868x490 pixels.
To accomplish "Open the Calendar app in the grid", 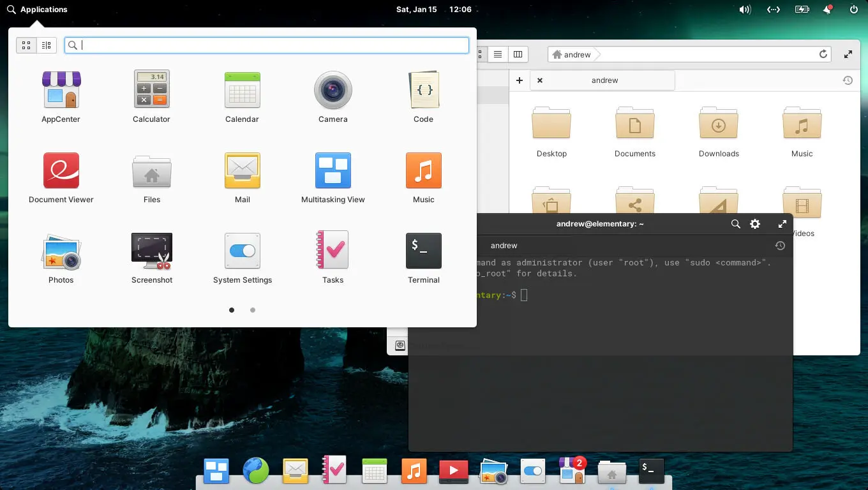I will (243, 97).
